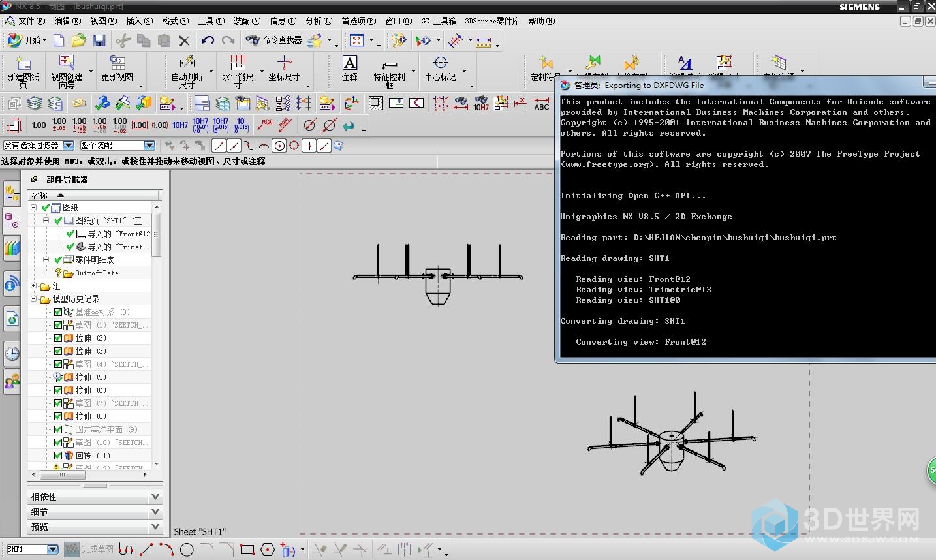Click the New Sheet (新建图纸页) tool

[23, 71]
